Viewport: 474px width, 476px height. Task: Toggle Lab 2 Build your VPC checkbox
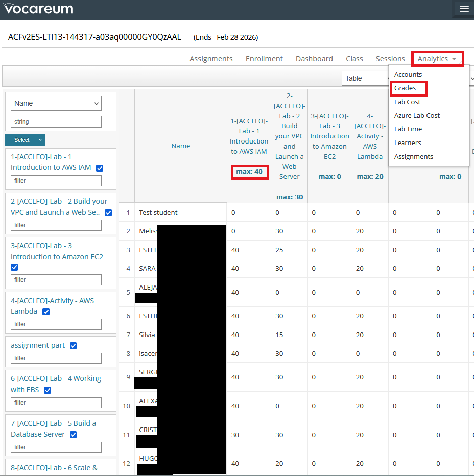click(x=108, y=213)
